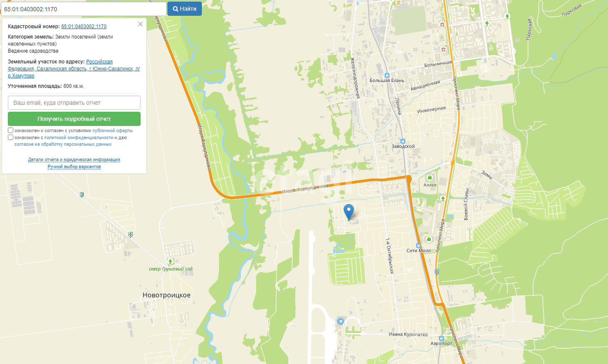Click the blue location pin marker
The width and height of the screenshot is (608, 364).
click(x=349, y=212)
